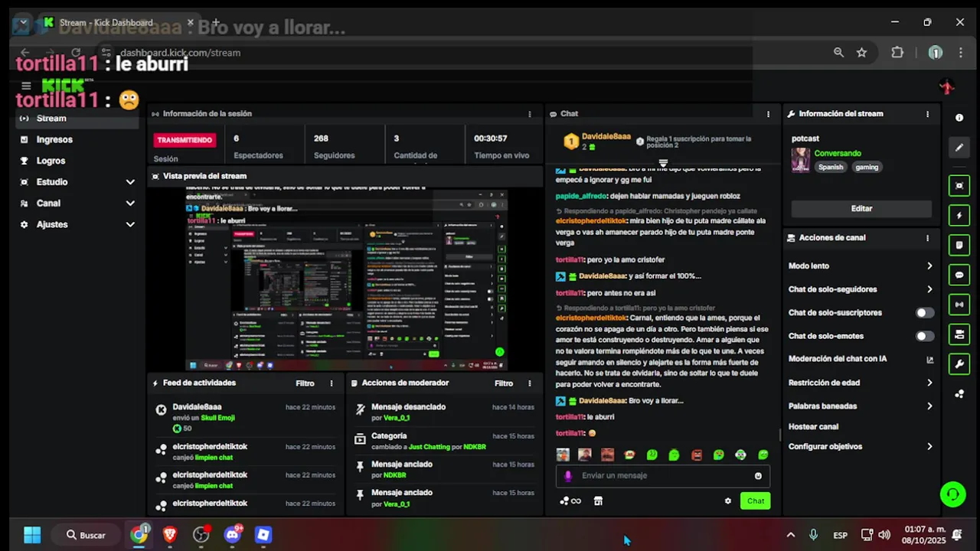Open Configurar objetivos chevron
The image size is (980, 551).
click(929, 447)
